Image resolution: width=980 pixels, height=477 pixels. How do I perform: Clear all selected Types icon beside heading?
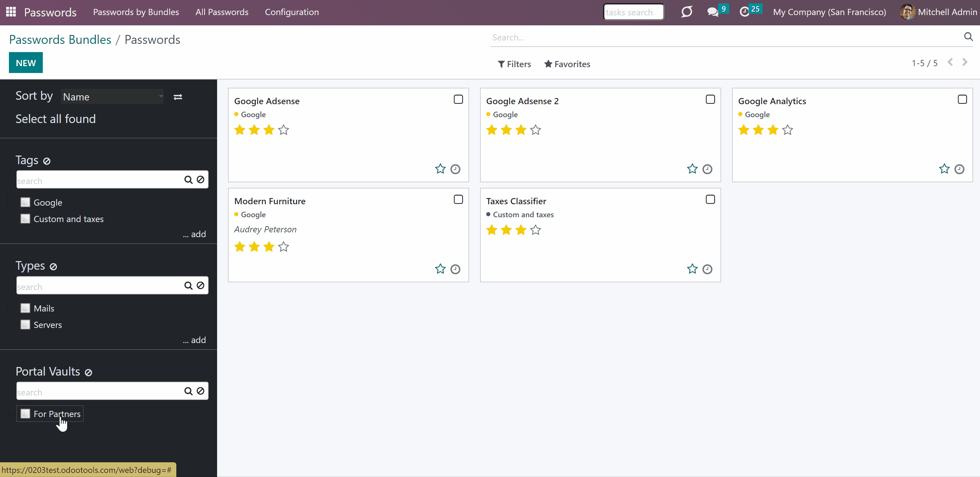click(x=53, y=267)
